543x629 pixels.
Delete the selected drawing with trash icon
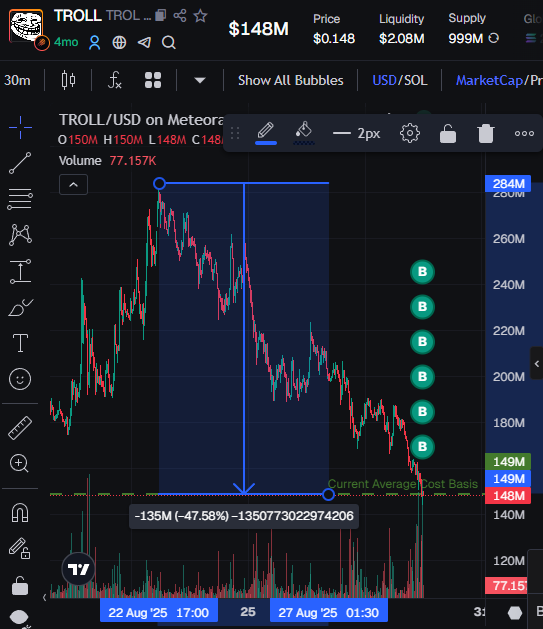tap(486, 133)
